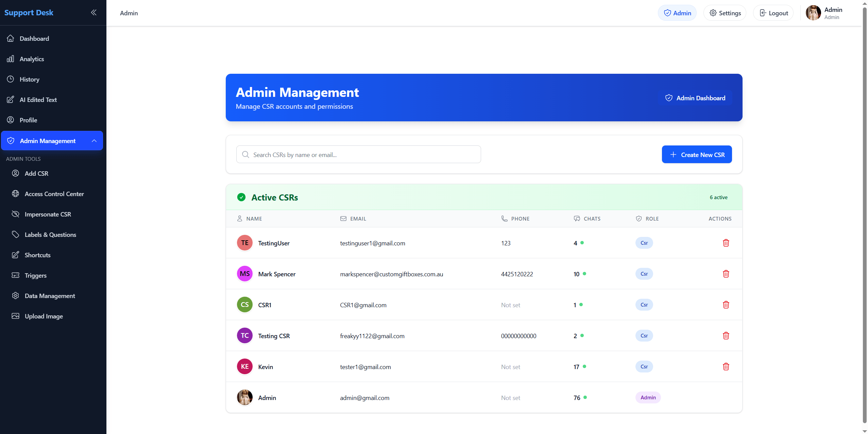
Task: Delete Mark Spencer's CSR account
Action: (x=726, y=274)
